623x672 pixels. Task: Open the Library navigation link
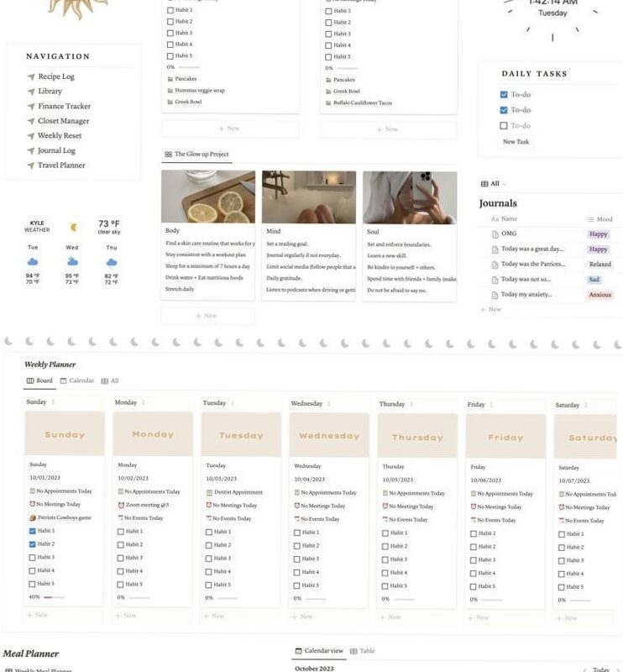tap(50, 91)
